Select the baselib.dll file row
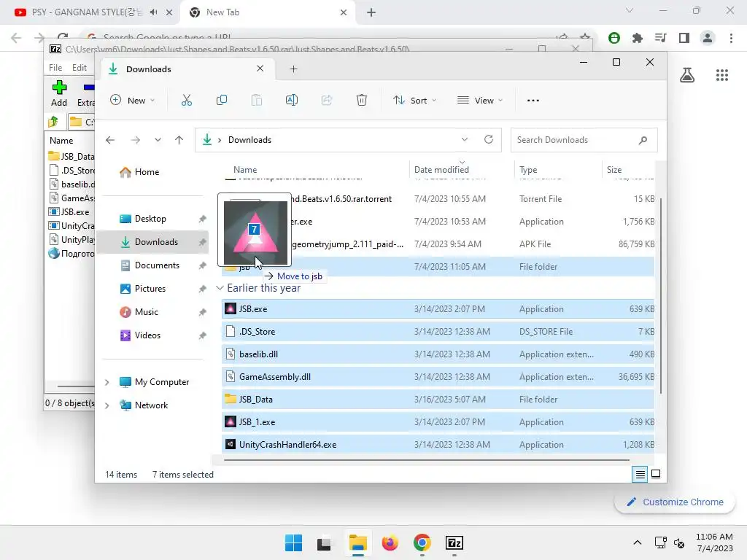Image resolution: width=747 pixels, height=560 pixels. 438,354
